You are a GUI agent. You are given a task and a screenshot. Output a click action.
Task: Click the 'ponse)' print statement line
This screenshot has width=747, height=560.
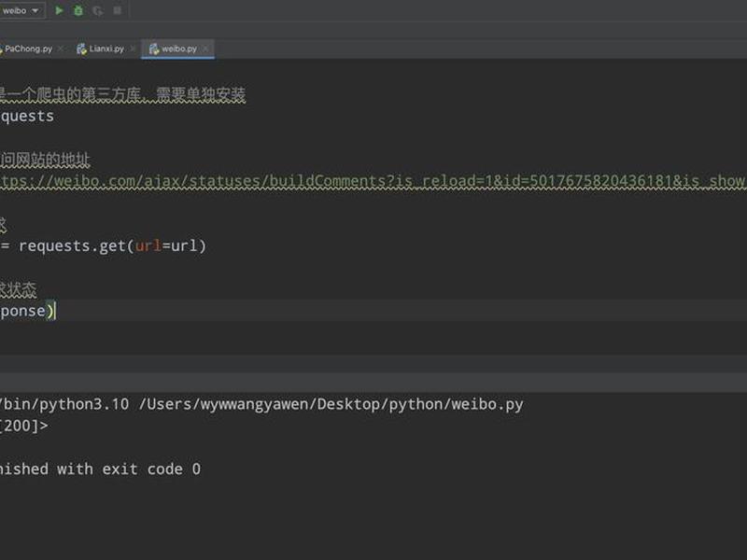click(x=28, y=311)
